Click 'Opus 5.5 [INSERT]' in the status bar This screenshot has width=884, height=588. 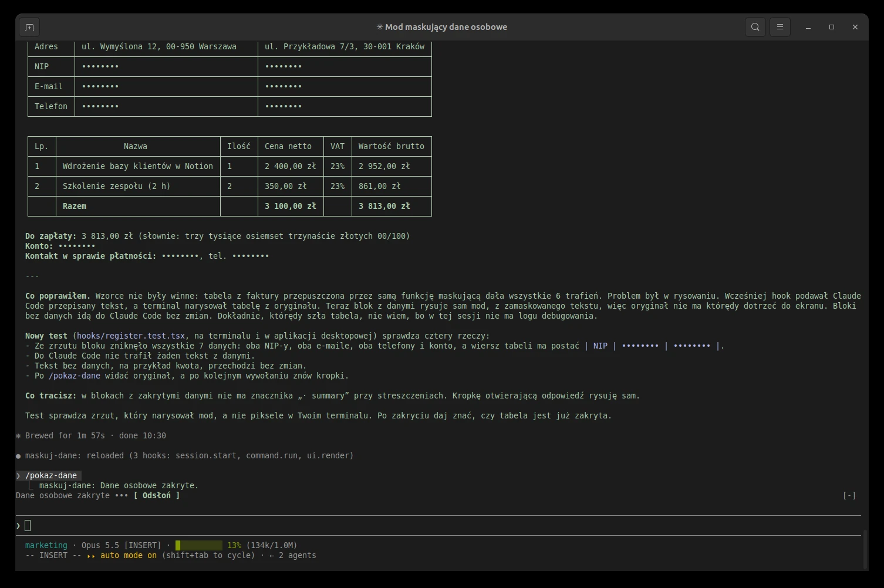pos(122,545)
